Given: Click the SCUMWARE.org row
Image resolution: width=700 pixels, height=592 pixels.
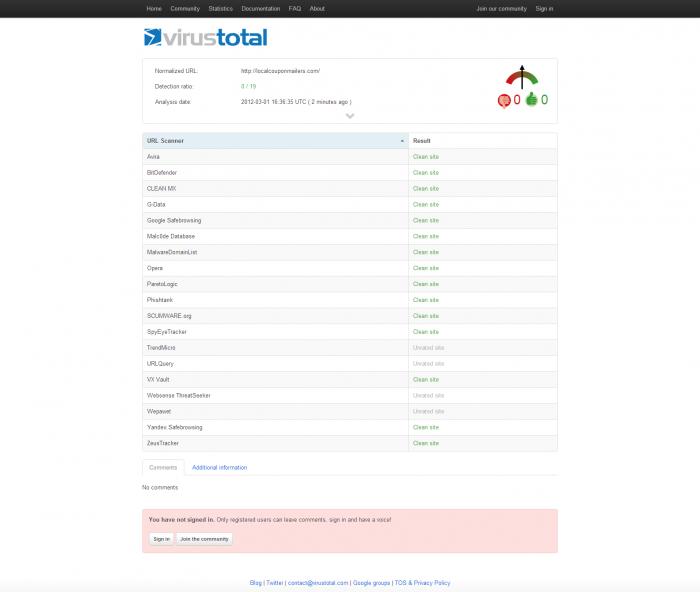Looking at the screenshot, I should point(350,316).
